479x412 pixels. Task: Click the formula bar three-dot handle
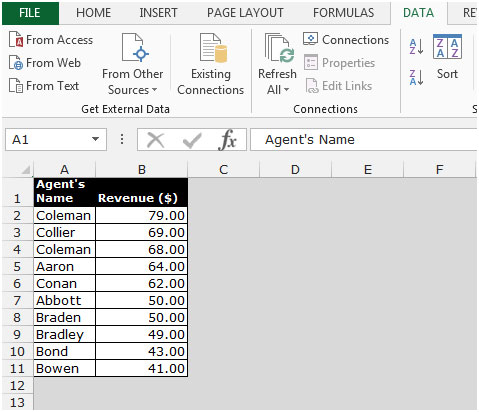tap(122, 139)
